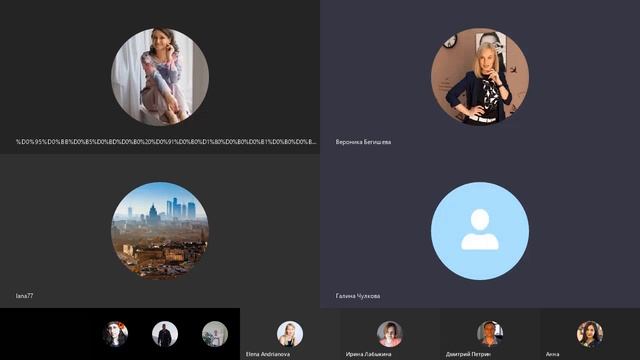Click the Анна name label
Image resolution: width=640 pixels, height=360 pixels.
[x=553, y=354]
